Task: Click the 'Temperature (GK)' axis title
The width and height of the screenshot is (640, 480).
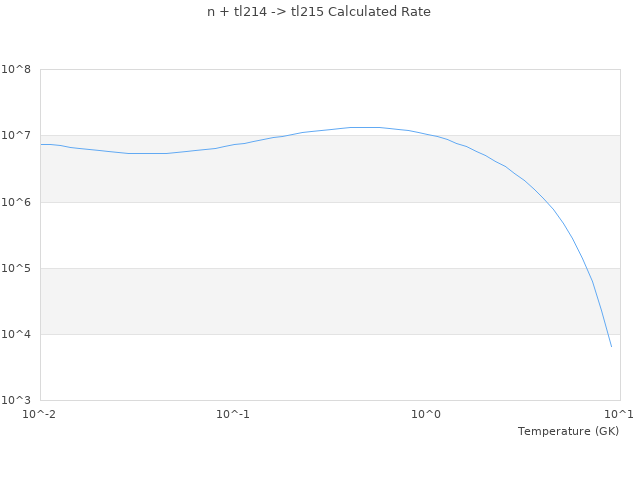Action: tap(568, 431)
